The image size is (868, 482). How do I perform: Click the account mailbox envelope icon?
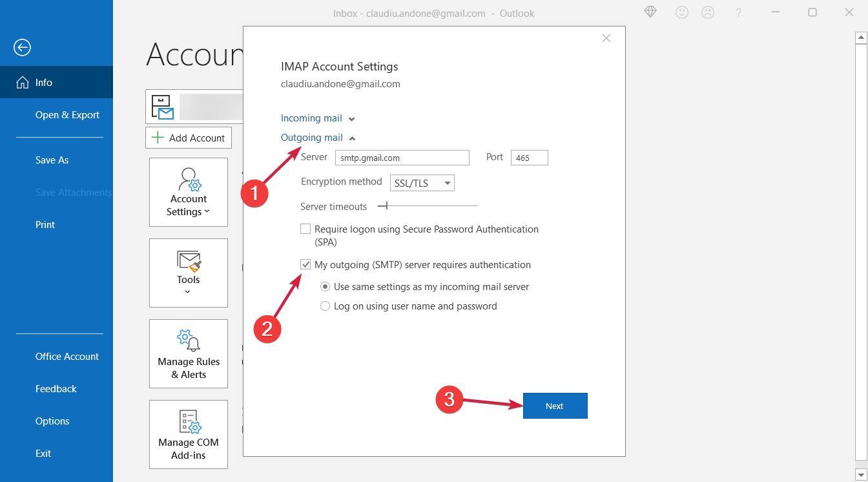coord(162,107)
